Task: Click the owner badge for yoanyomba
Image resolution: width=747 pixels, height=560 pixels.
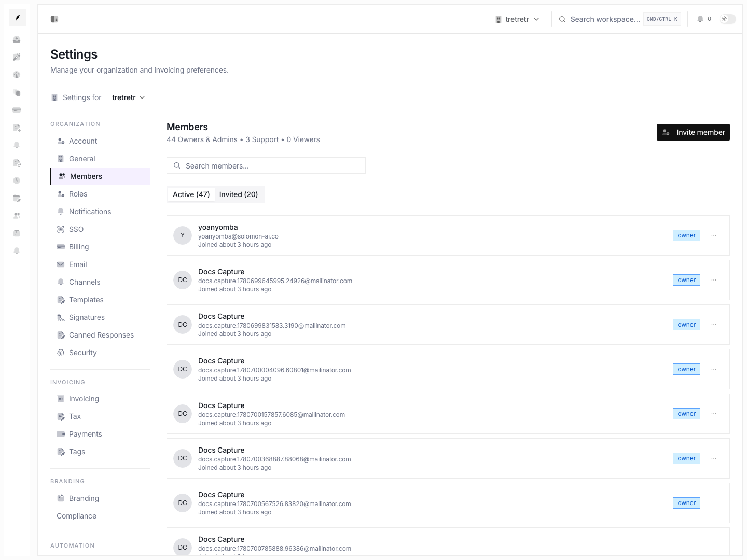Action: tap(686, 235)
